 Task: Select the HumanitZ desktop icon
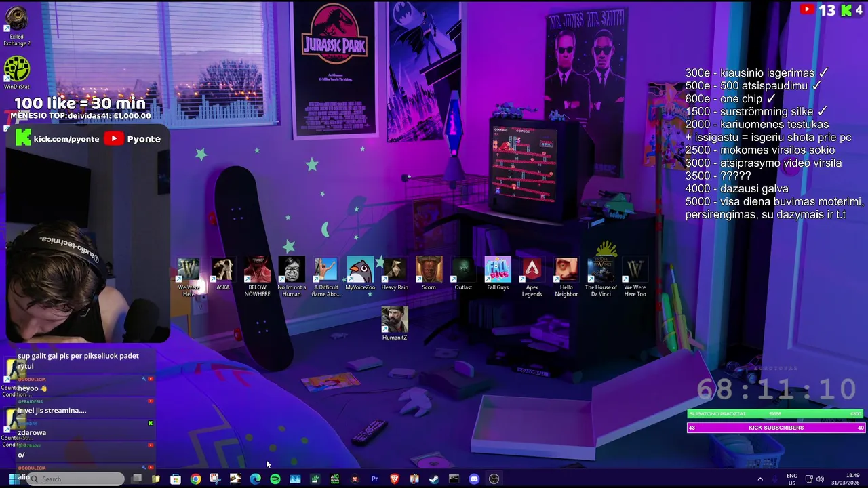[395, 323]
